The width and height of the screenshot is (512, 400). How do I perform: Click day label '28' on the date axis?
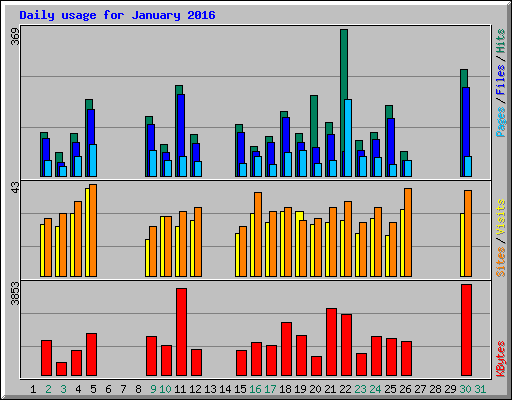435,389
